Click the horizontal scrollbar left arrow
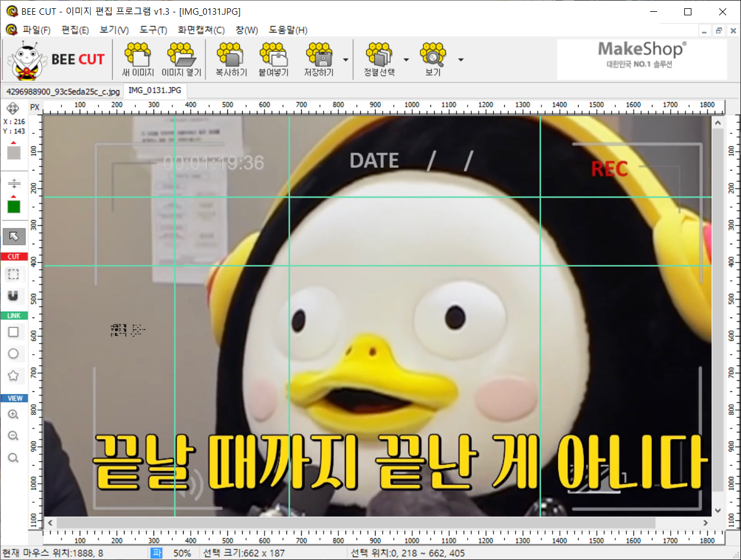Viewport: 741px width, 560px height. [x=51, y=523]
